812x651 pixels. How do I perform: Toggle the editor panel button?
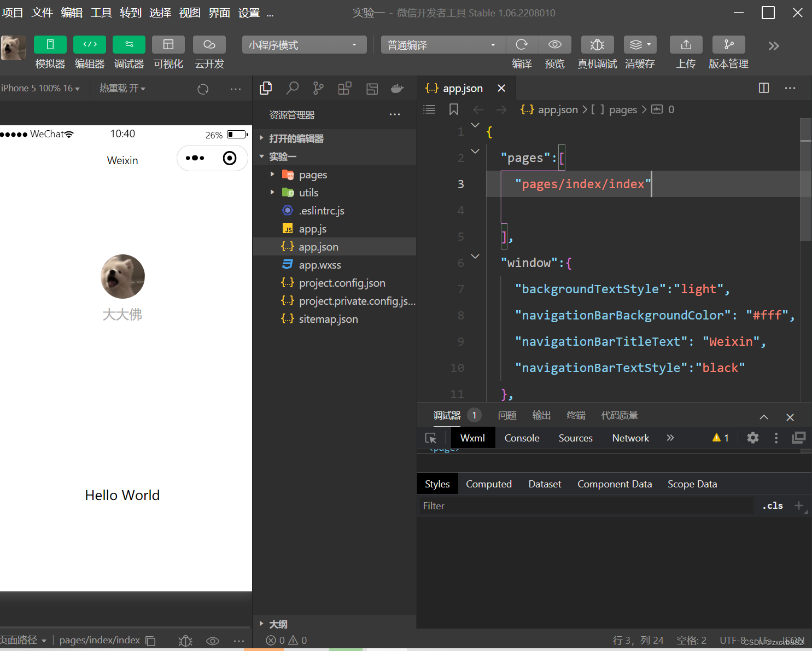pos(90,44)
